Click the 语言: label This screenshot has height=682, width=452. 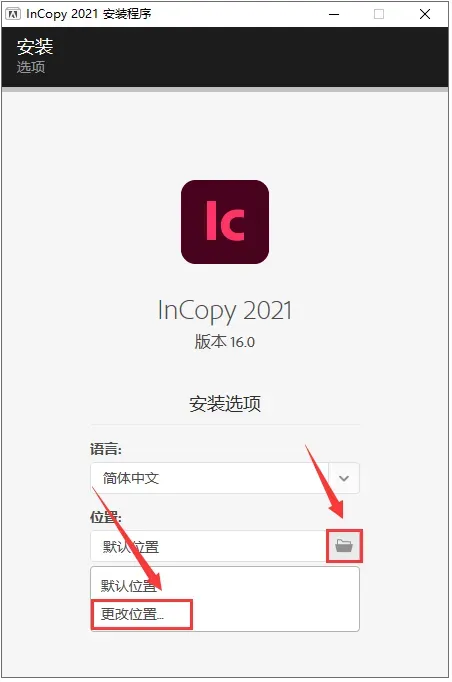[106, 449]
